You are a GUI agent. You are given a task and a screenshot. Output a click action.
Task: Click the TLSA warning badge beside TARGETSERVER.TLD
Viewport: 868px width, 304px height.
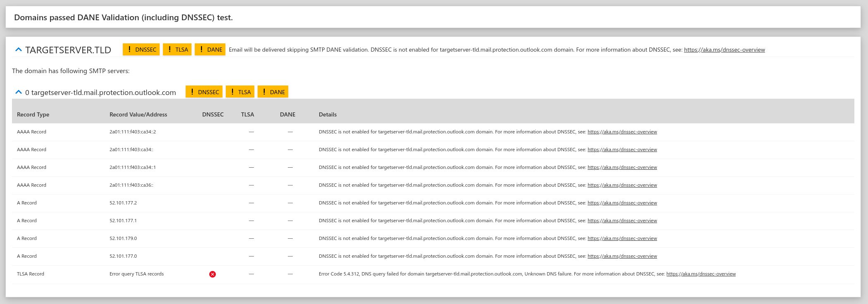point(177,50)
